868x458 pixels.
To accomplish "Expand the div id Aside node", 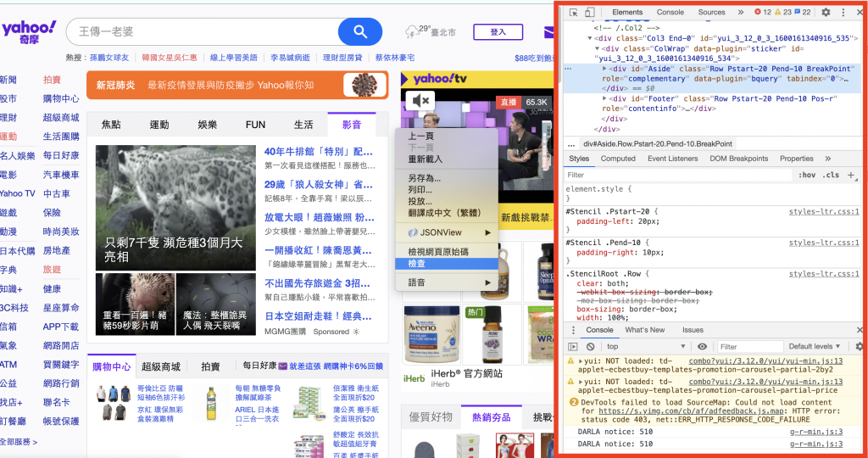I will click(x=604, y=69).
